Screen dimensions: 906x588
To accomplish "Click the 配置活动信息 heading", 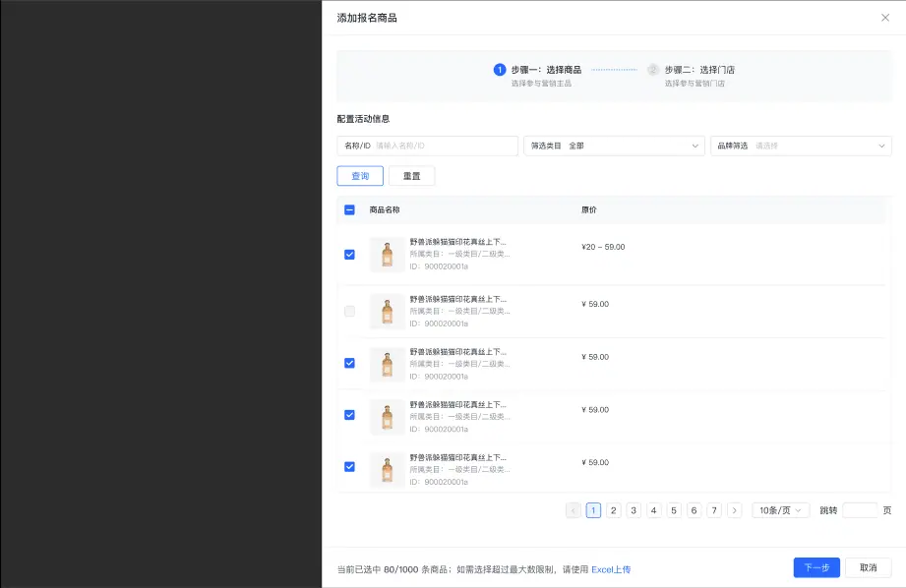I will coord(363,119).
